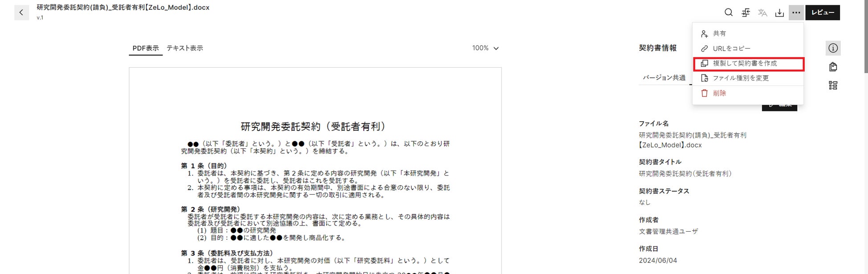Open contract info panel icon
The image size is (868, 274).
pos(833,48)
